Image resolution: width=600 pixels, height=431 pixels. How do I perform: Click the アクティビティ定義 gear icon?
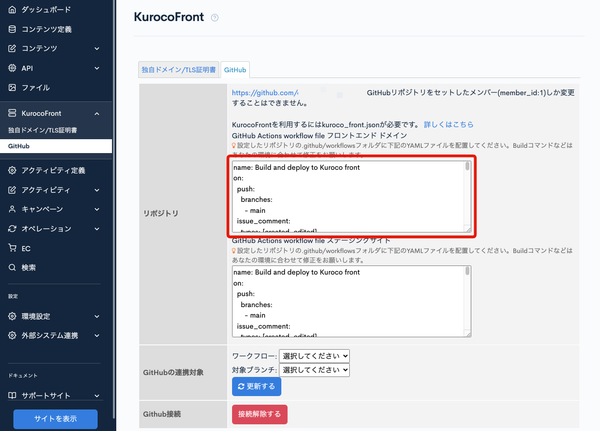coord(12,170)
